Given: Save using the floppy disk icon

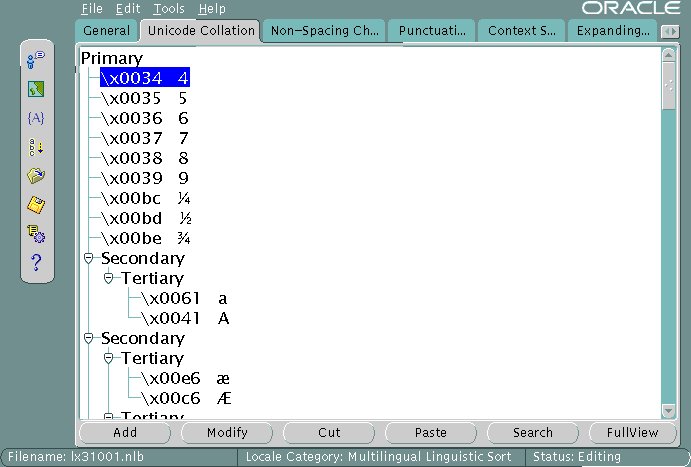Looking at the screenshot, I should coord(36,205).
